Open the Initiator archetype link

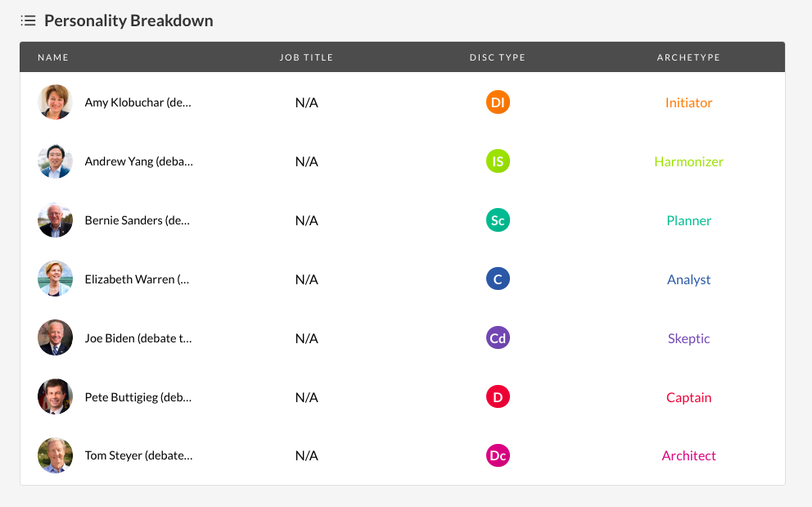pyautogui.click(x=688, y=102)
